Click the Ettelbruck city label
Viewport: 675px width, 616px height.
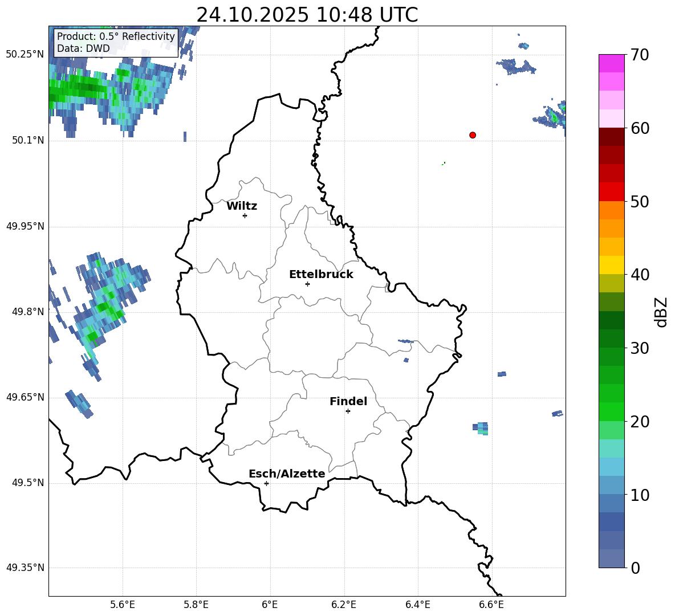(x=321, y=275)
